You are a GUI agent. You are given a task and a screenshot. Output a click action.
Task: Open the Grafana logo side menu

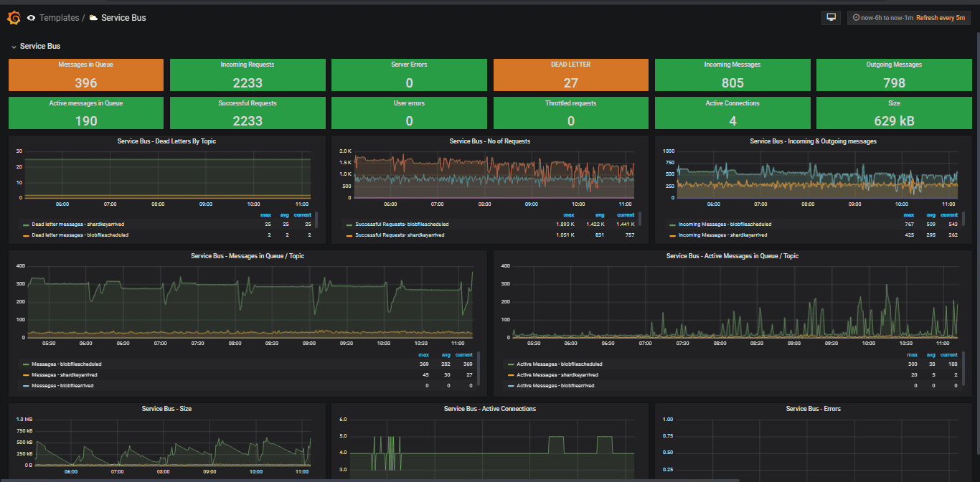click(13, 17)
